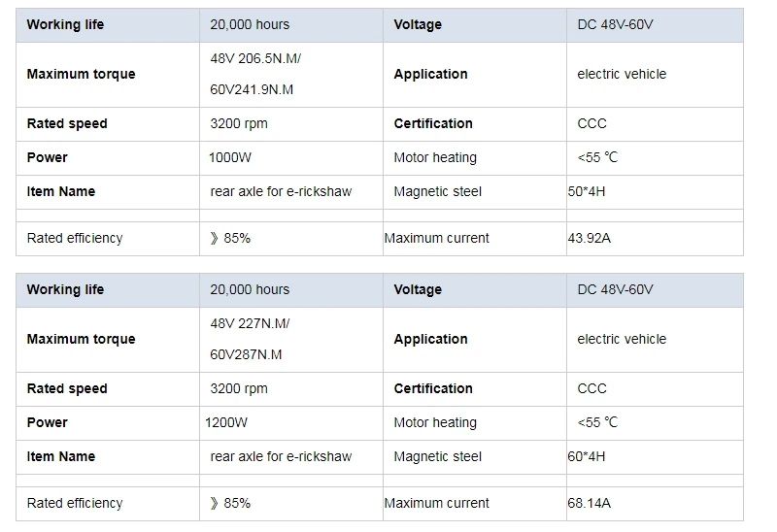Click the second table's Rated speed label

coord(67,389)
